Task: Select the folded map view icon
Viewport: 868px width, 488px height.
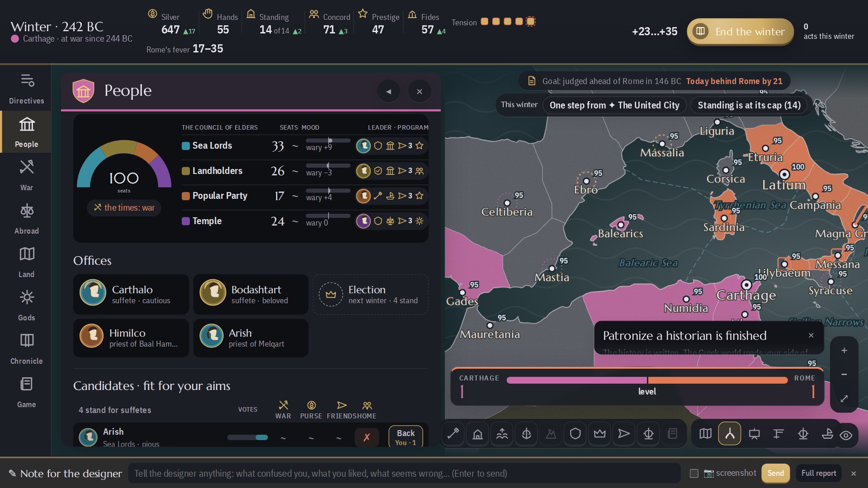Action: tap(705, 434)
